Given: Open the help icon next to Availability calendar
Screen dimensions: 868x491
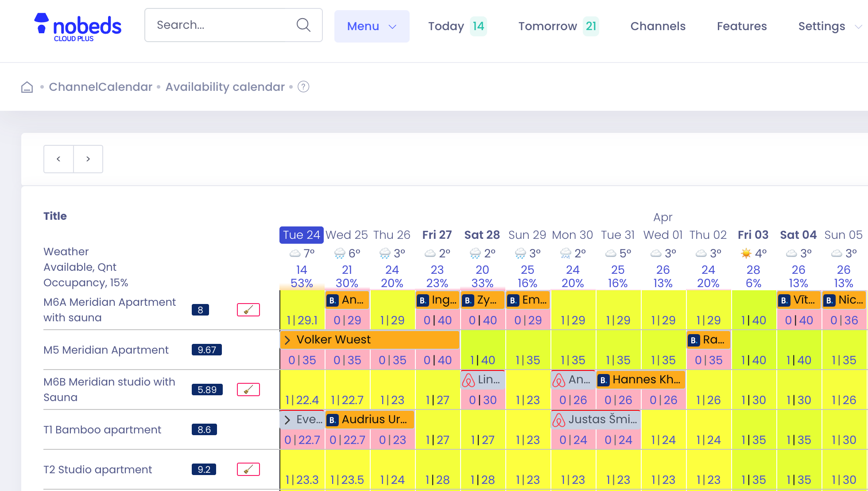Looking at the screenshot, I should click(303, 87).
